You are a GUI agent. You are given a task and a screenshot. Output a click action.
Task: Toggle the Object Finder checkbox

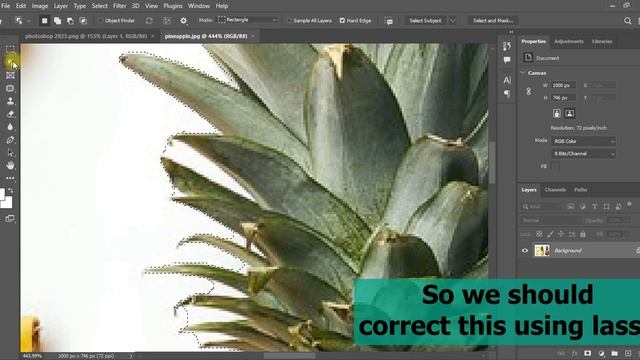100,20
